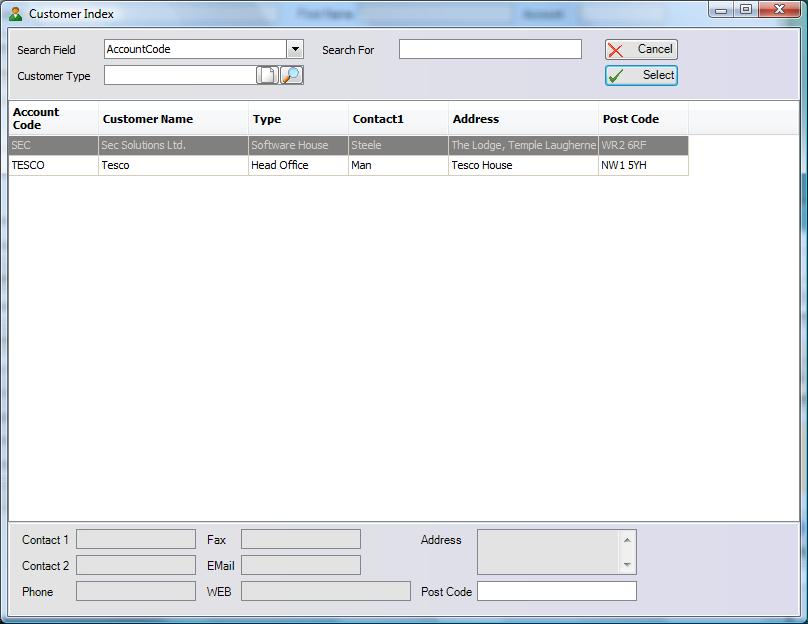Screen dimensions: 808x624
Task: Click into the Search For text box
Action: (x=490, y=49)
